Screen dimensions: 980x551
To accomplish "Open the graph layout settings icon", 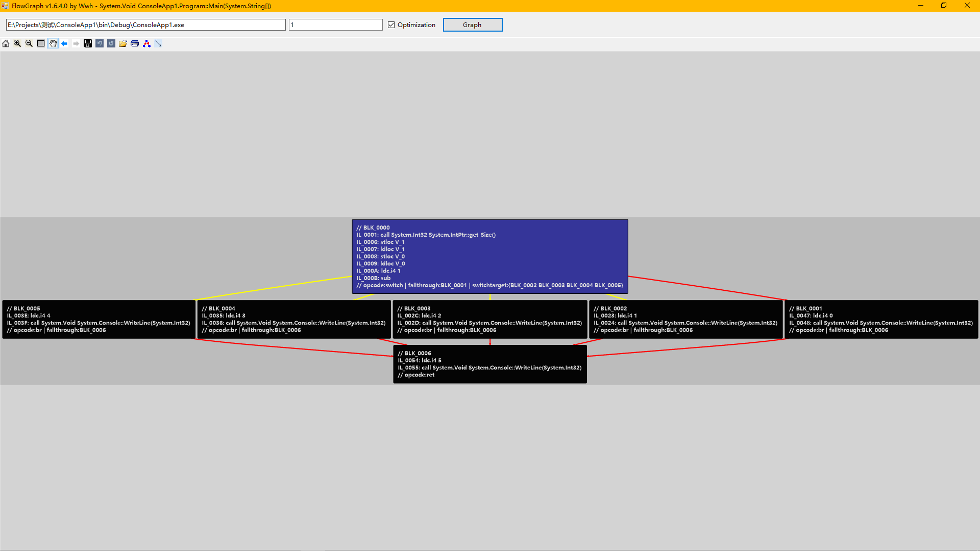I will pyautogui.click(x=146, y=44).
